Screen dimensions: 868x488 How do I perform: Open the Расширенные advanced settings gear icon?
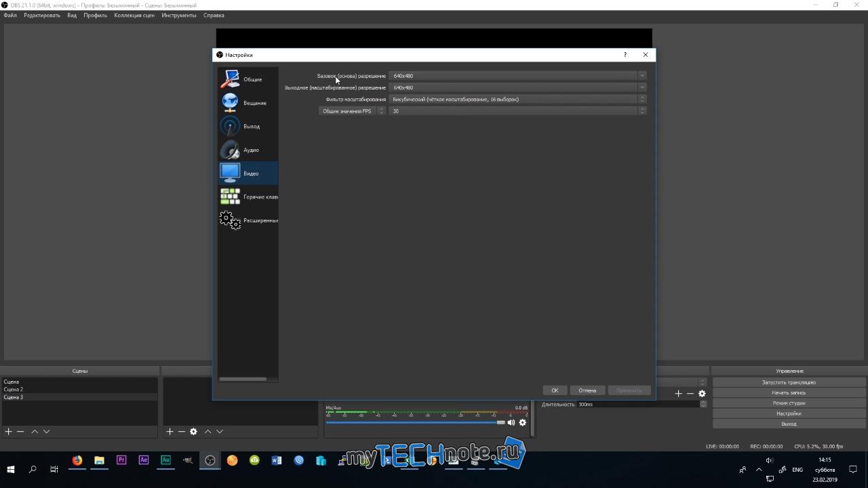click(x=230, y=220)
